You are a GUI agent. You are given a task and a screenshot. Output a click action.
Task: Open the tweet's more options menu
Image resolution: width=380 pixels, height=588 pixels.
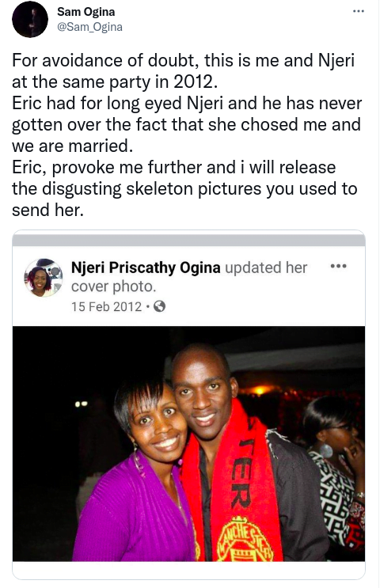point(359,12)
